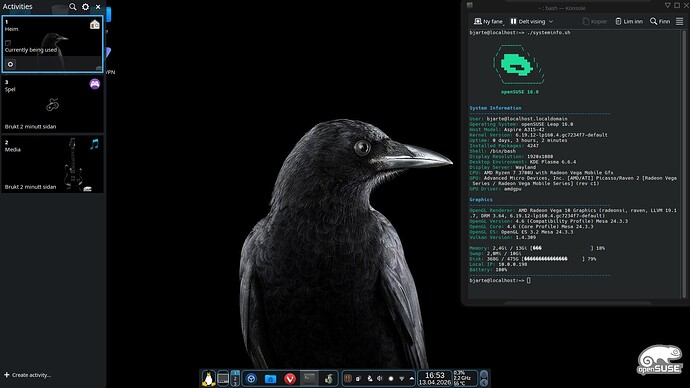Open the volume speaker tray icon
The width and height of the screenshot is (690, 388).
coord(380,378)
